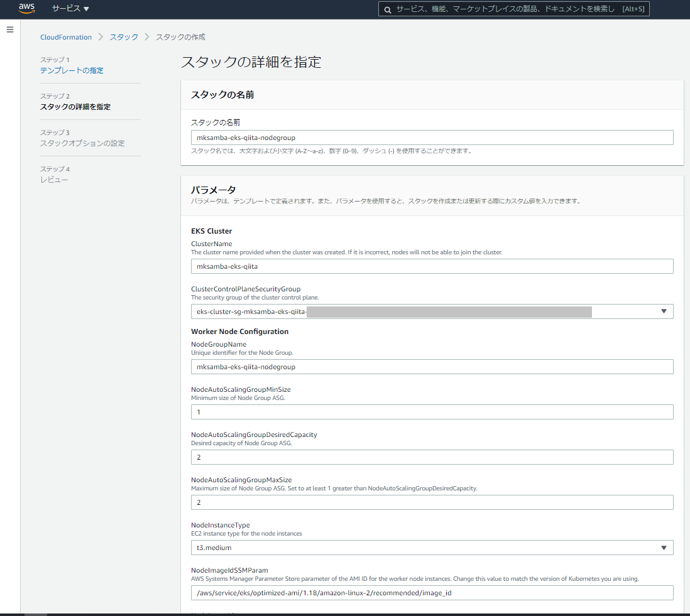Edit NodeImageIdSSMParam path field
690x616 pixels.
[x=432, y=593]
